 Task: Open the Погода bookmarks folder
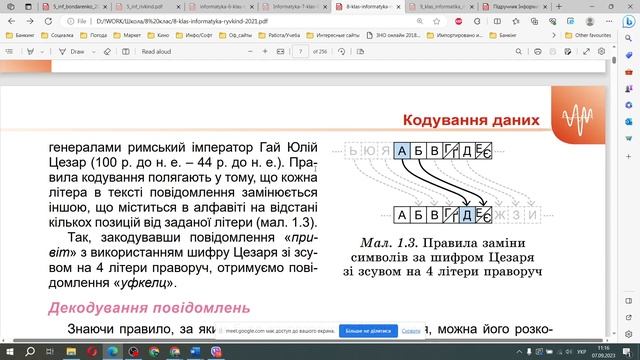pyautogui.click(x=93, y=36)
